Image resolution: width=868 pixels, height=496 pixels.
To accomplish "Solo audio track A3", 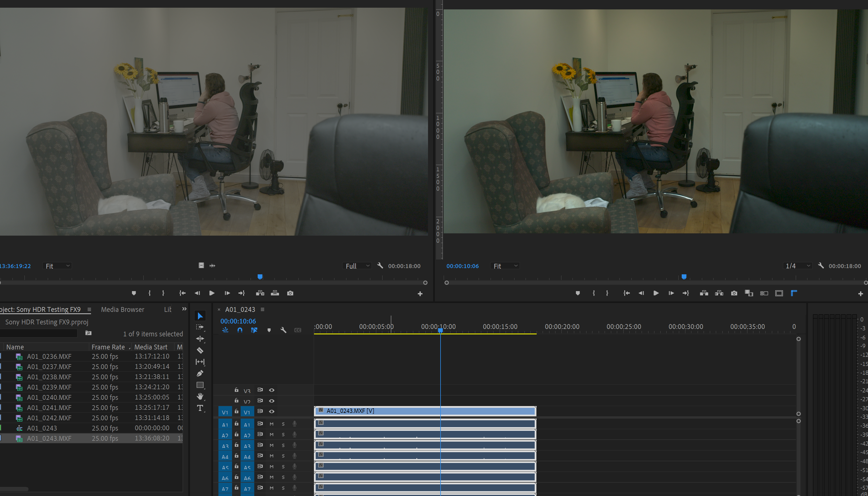I will pos(283,446).
